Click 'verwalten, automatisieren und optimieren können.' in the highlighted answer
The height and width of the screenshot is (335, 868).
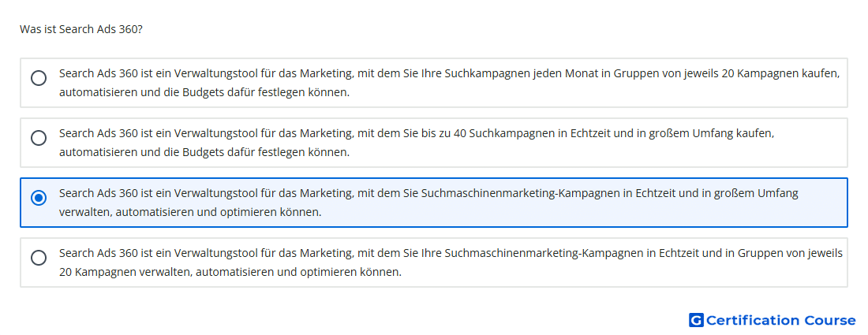pyautogui.click(x=190, y=212)
